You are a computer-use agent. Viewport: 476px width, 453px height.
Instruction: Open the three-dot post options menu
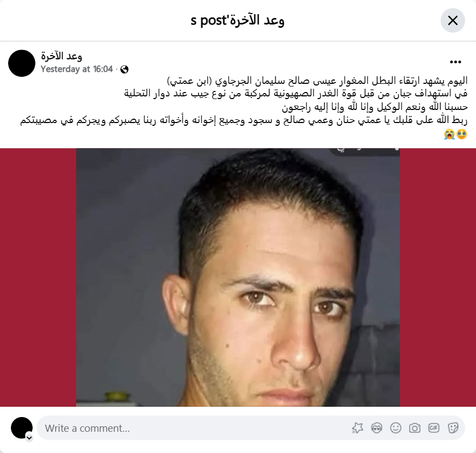coord(455,62)
